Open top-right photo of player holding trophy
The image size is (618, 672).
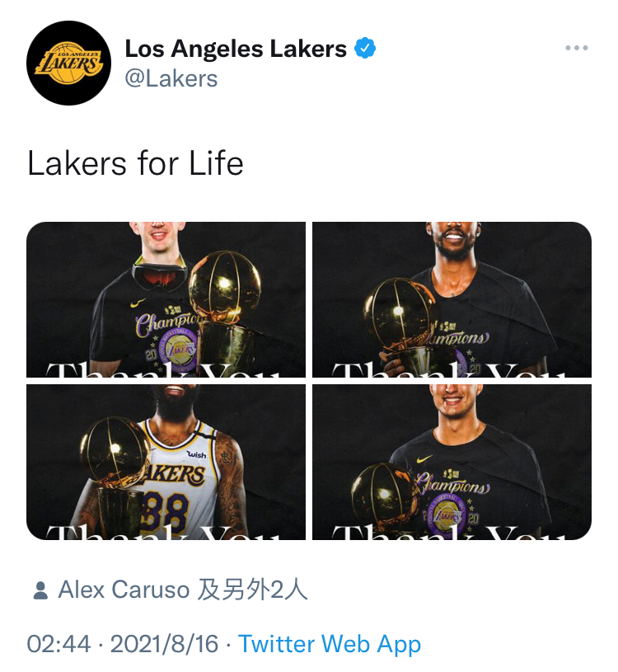point(452,299)
